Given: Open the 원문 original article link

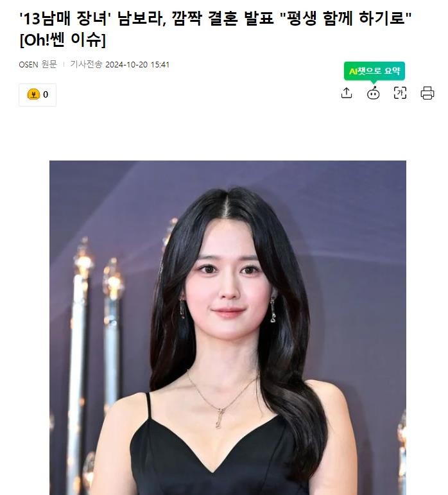Looking at the screenshot, I should pos(49,64).
